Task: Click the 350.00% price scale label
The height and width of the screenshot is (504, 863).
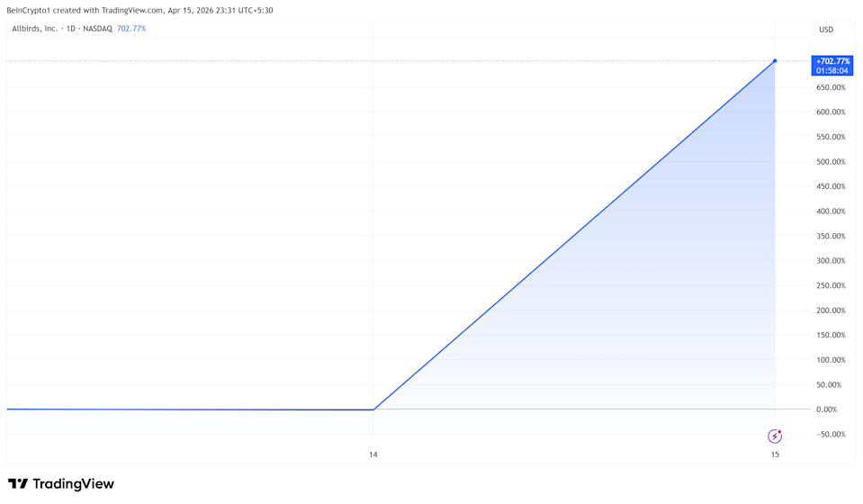Action: pos(831,236)
